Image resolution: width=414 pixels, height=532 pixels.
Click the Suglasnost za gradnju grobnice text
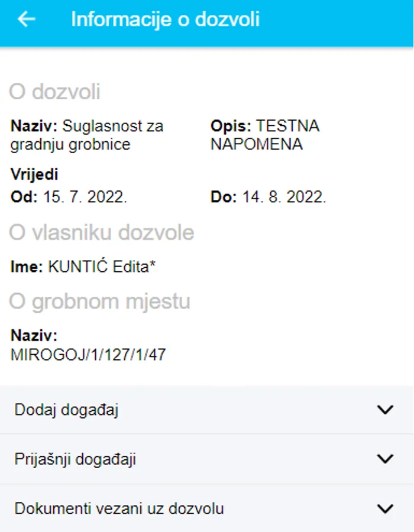pyautogui.click(x=112, y=126)
